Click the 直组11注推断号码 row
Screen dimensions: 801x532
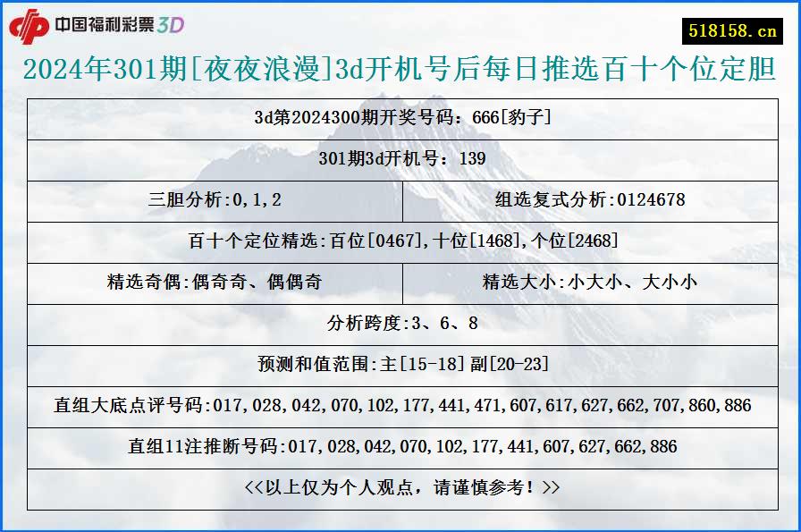[x=400, y=444]
